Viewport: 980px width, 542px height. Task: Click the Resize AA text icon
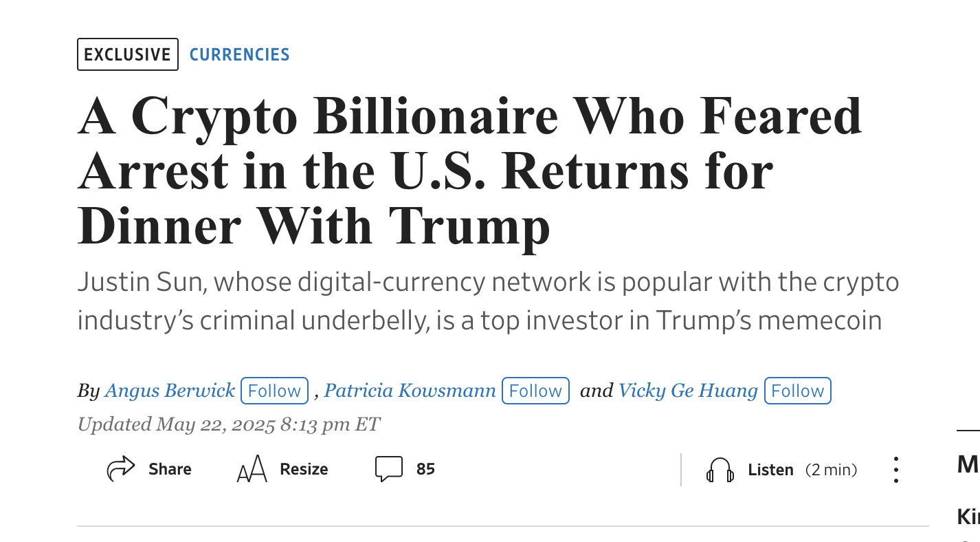(x=252, y=469)
